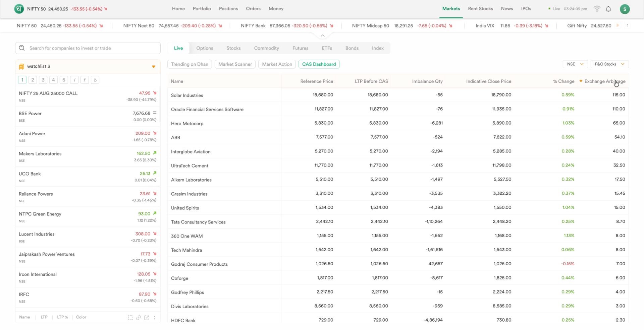Open the profile avatar S
The image size is (644, 330).
click(x=625, y=9)
